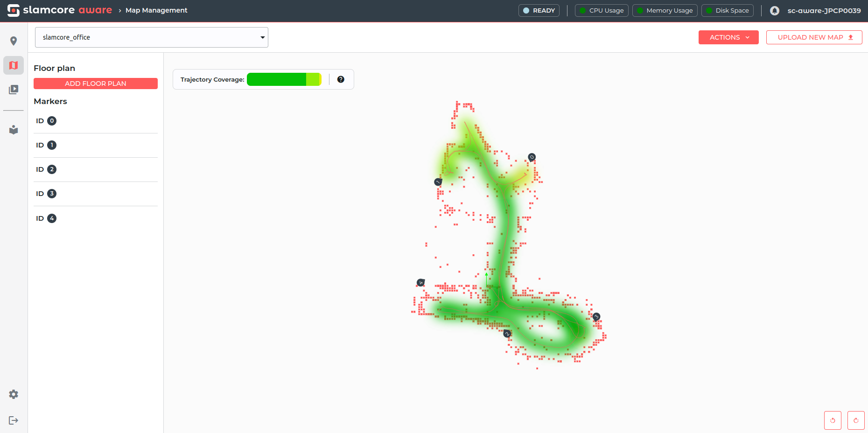Click ADD FLOOR PLAN button
Image resolution: width=868 pixels, height=433 pixels.
click(96, 84)
